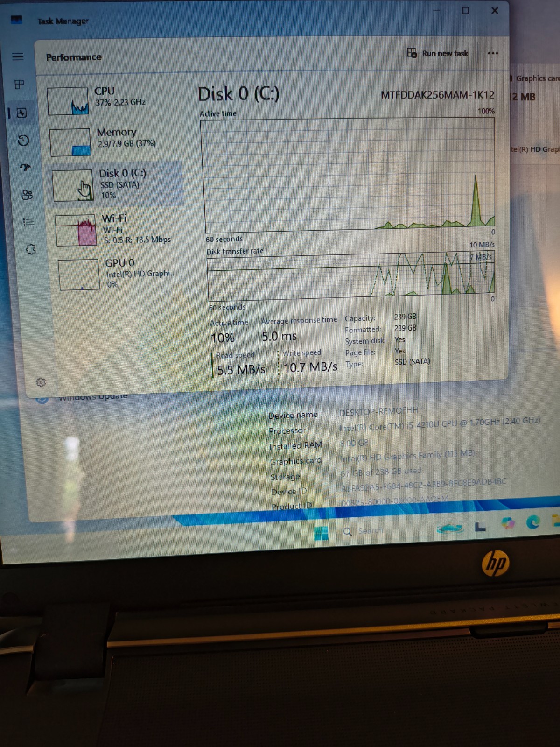
Task: Click the Windows Start button on taskbar
Action: [321, 533]
